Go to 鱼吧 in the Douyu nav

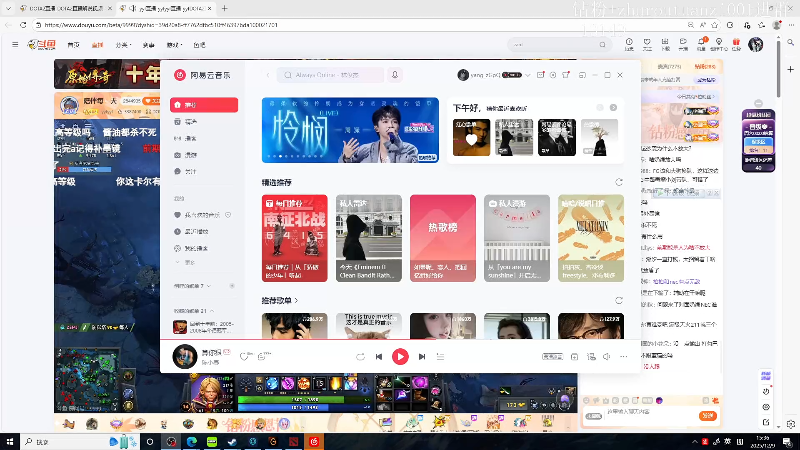pos(199,45)
